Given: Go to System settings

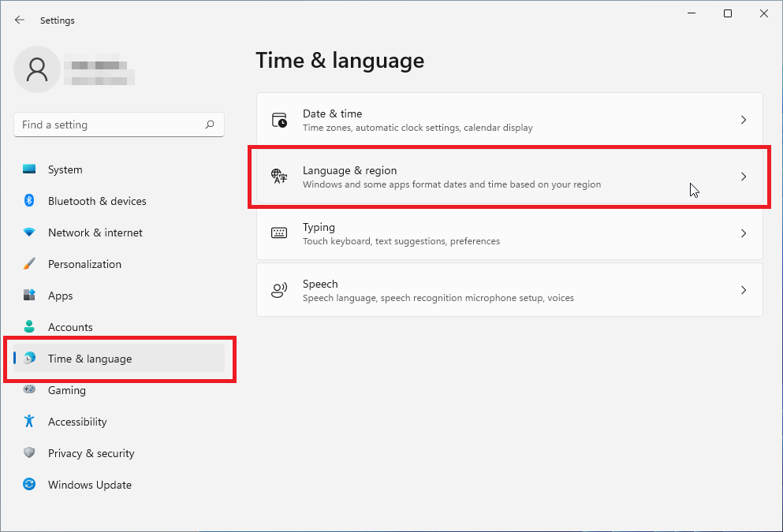Looking at the screenshot, I should coord(119,169).
